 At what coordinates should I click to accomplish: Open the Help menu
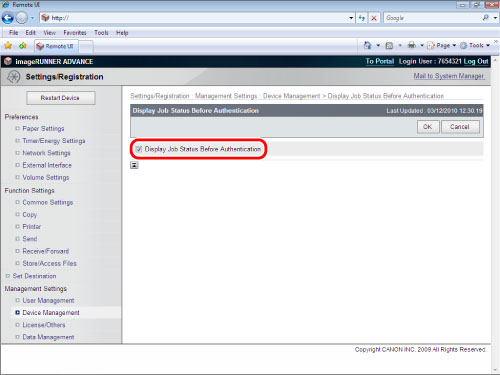point(122,33)
